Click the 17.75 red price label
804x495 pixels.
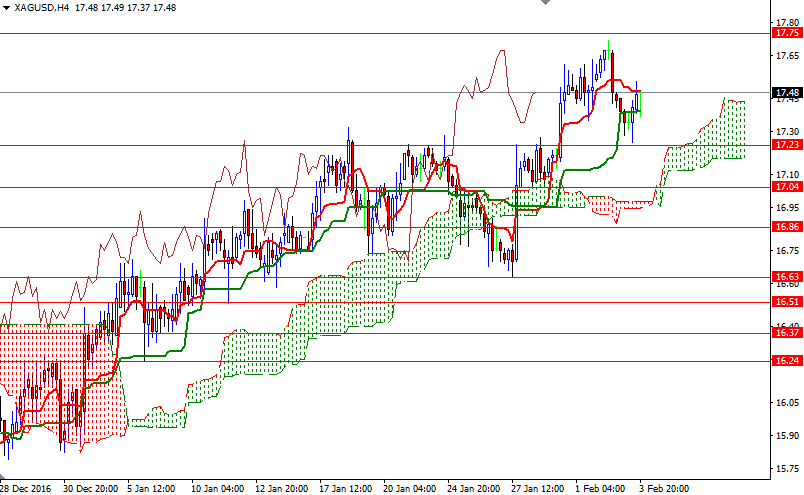click(787, 33)
